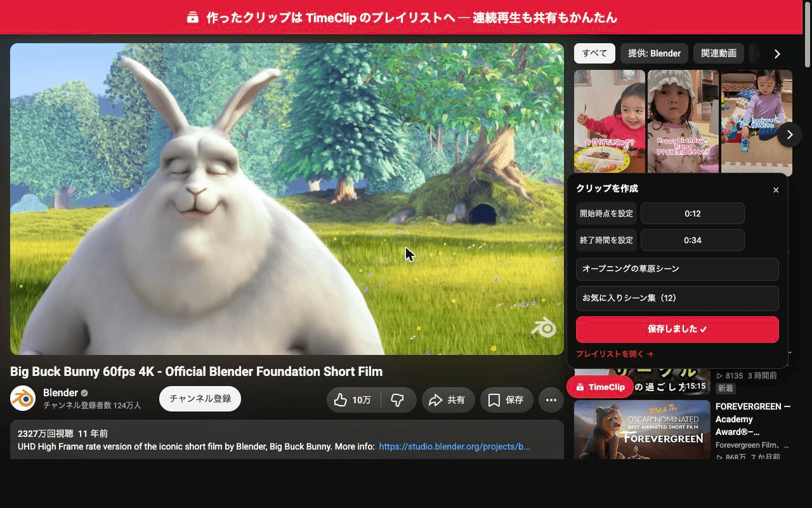Image resolution: width=812 pixels, height=508 pixels.
Task: Select the 関連動画 filter chip
Action: click(719, 53)
